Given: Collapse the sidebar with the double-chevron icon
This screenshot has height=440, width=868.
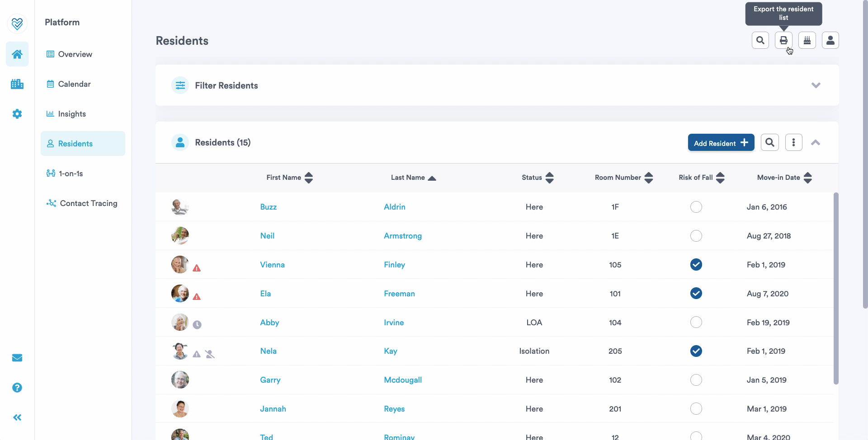Looking at the screenshot, I should click(x=17, y=417).
